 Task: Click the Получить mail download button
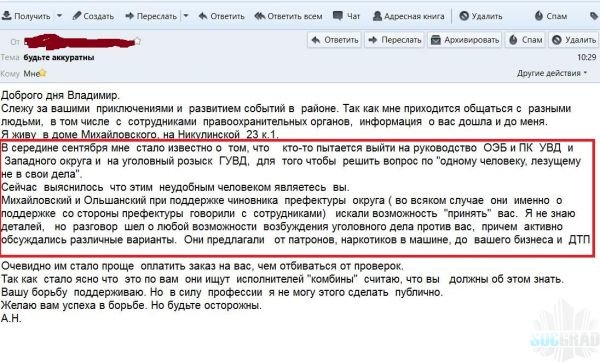(x=26, y=16)
